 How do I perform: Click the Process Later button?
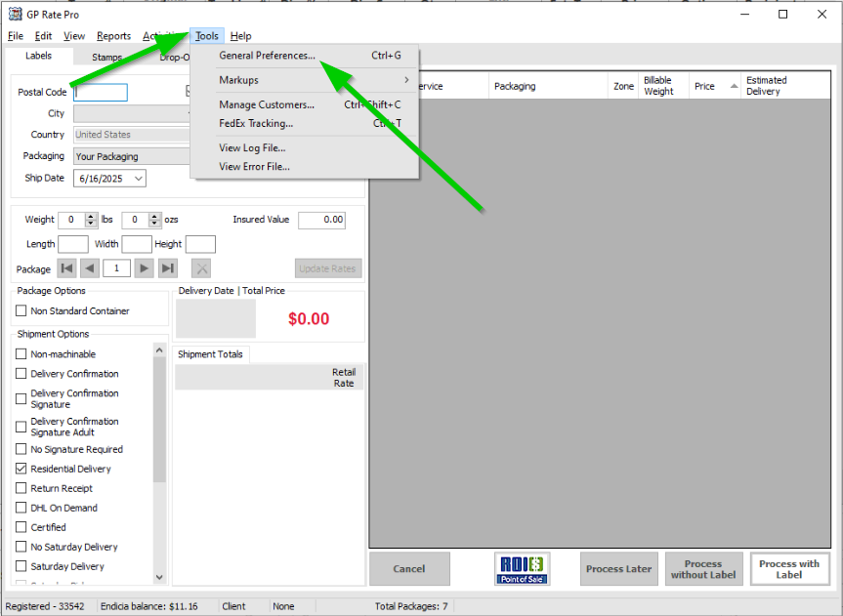point(618,569)
